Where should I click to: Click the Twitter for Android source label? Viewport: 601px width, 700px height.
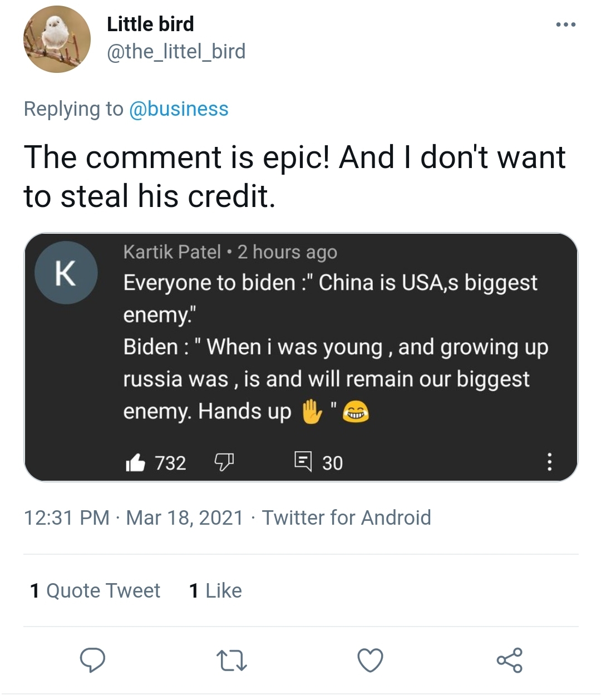click(347, 517)
